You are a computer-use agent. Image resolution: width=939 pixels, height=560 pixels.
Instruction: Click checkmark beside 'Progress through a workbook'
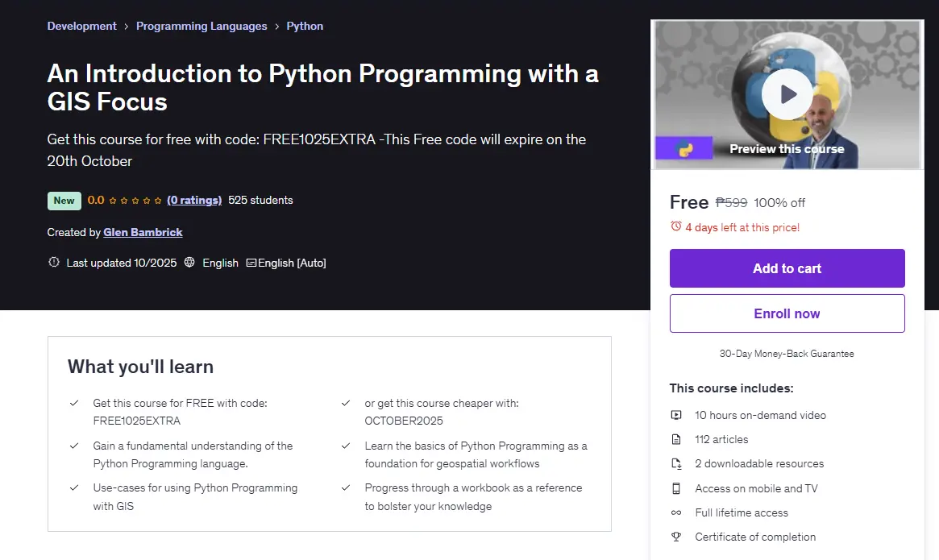coord(346,487)
